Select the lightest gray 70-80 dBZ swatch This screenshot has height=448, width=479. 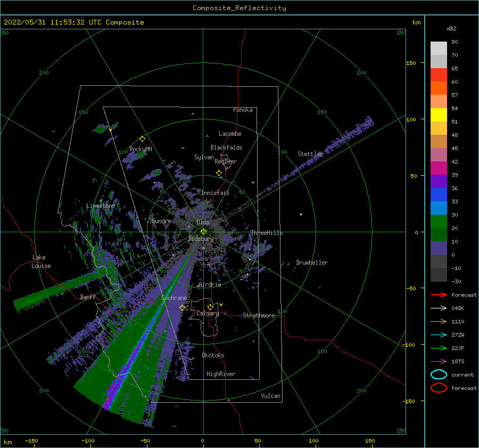439,48
